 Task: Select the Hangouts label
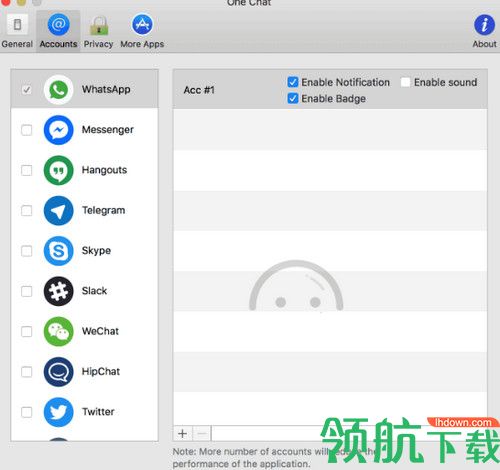pyautogui.click(x=104, y=170)
